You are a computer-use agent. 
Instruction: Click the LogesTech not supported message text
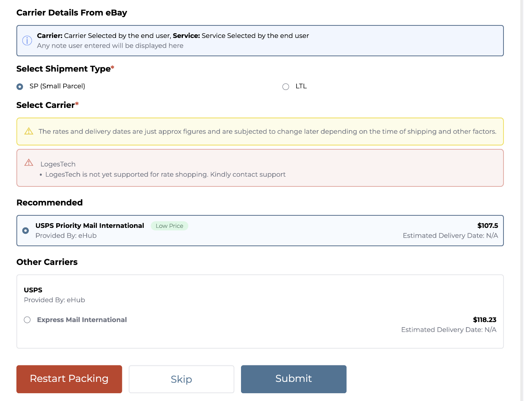tap(165, 174)
